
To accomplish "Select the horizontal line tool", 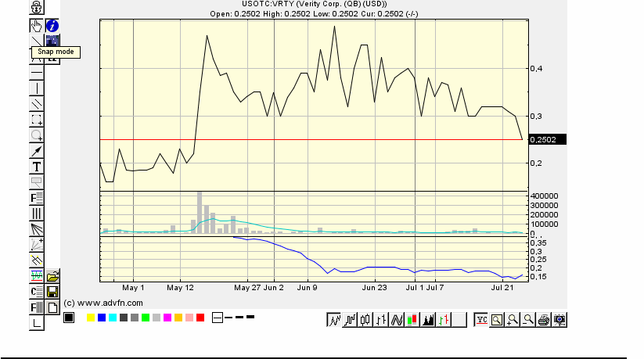I will click(36, 73).
